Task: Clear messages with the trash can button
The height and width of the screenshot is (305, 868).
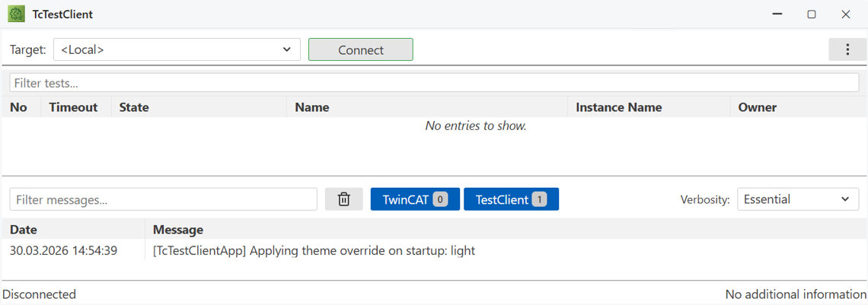Action: [343, 199]
